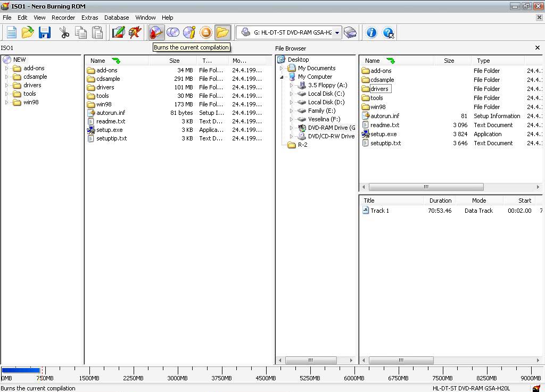Select the cdsample folder in File Browser list
545x392 pixels.
point(382,80)
